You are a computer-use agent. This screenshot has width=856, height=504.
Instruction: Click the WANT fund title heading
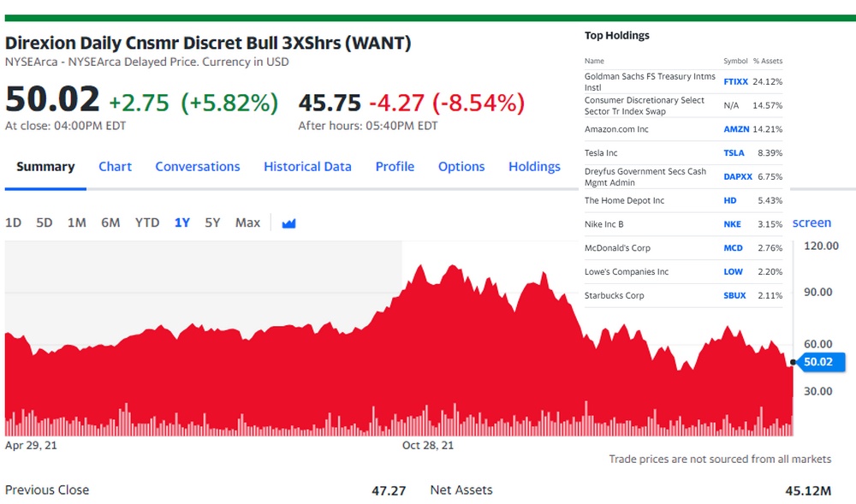tap(208, 43)
